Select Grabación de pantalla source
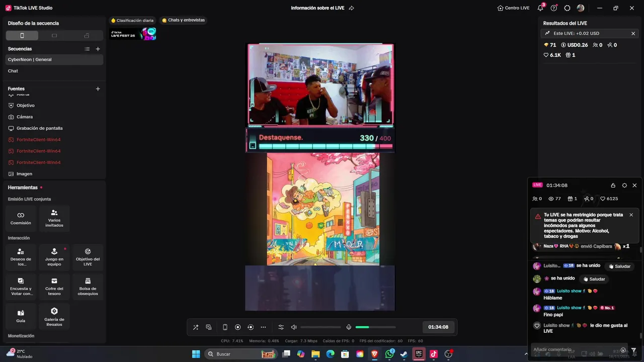This screenshot has height=362, width=644. pos(54,128)
